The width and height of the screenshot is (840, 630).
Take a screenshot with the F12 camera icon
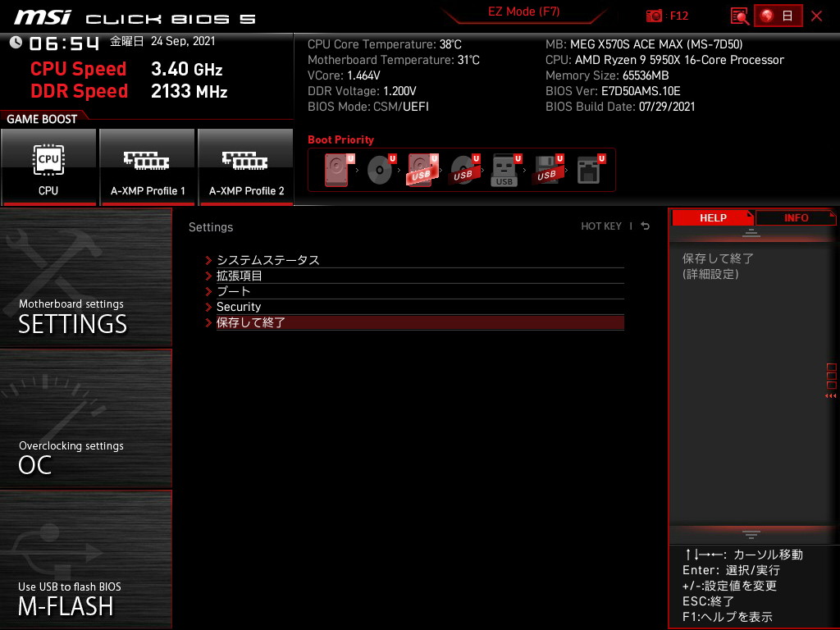[x=654, y=16]
